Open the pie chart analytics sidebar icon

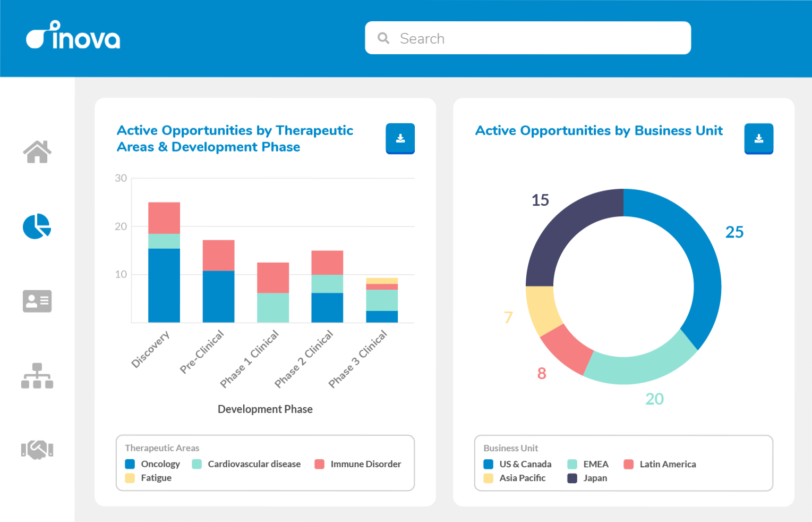point(37,226)
